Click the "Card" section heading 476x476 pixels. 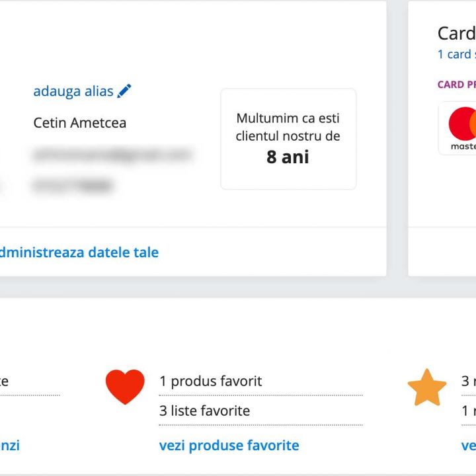coord(456,34)
